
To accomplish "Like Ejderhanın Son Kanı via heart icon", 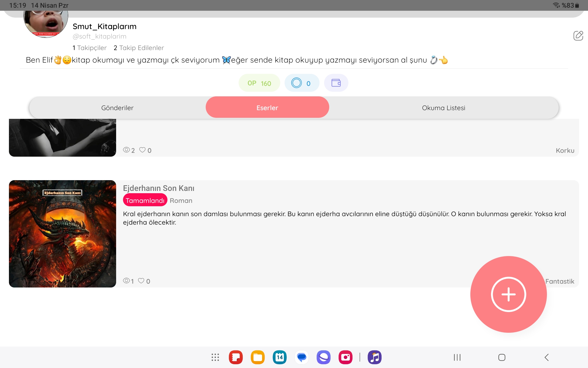I will tap(141, 281).
